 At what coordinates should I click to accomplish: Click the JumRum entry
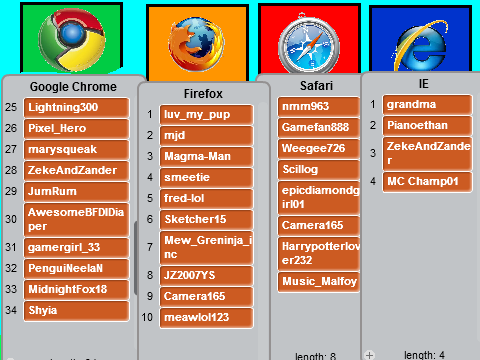pyautogui.click(x=76, y=191)
